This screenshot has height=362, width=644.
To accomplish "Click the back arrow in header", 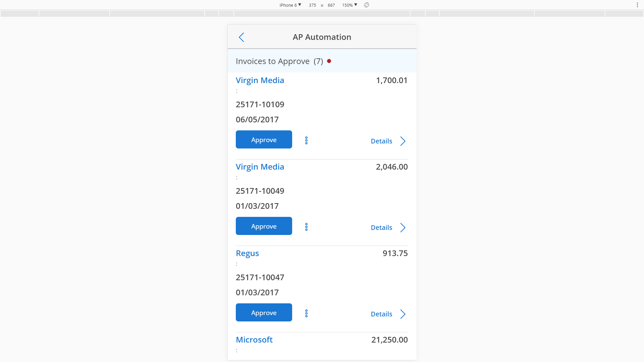I will tap(241, 37).
